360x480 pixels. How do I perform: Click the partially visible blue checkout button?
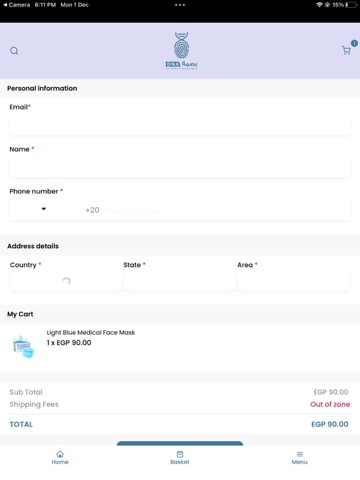180,443
